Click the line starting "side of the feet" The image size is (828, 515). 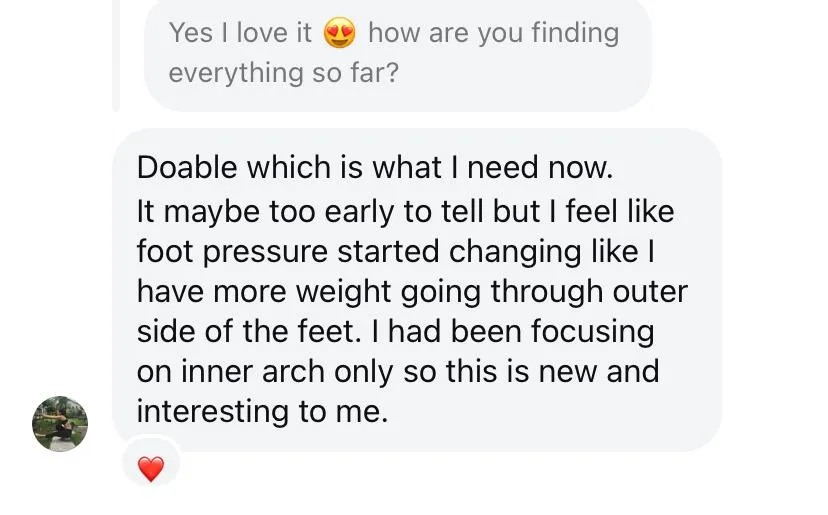click(x=395, y=332)
